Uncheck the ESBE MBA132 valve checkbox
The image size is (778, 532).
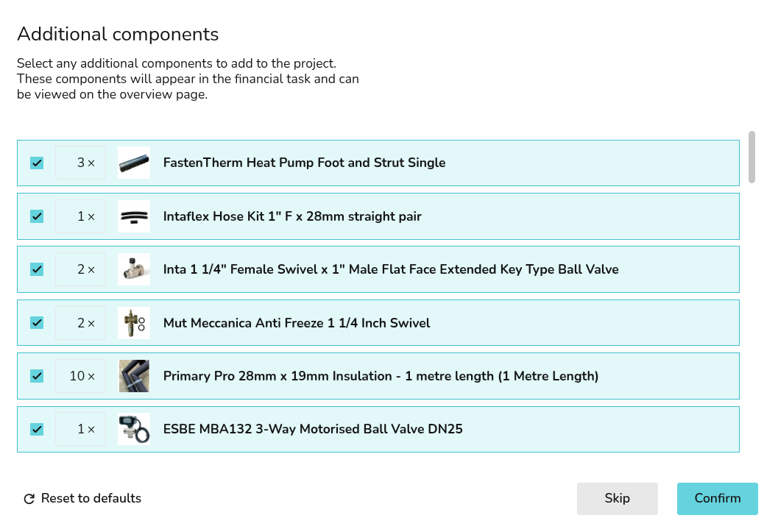(x=37, y=429)
